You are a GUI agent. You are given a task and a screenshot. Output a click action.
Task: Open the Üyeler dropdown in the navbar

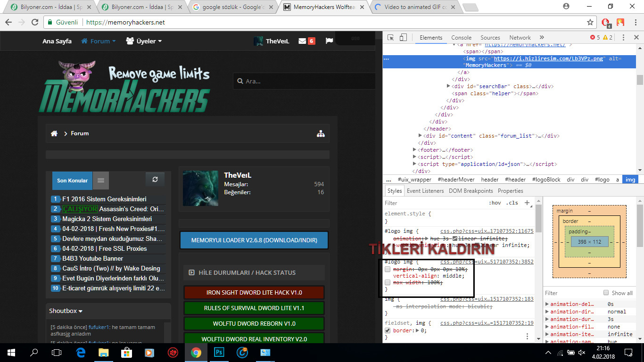144,41
